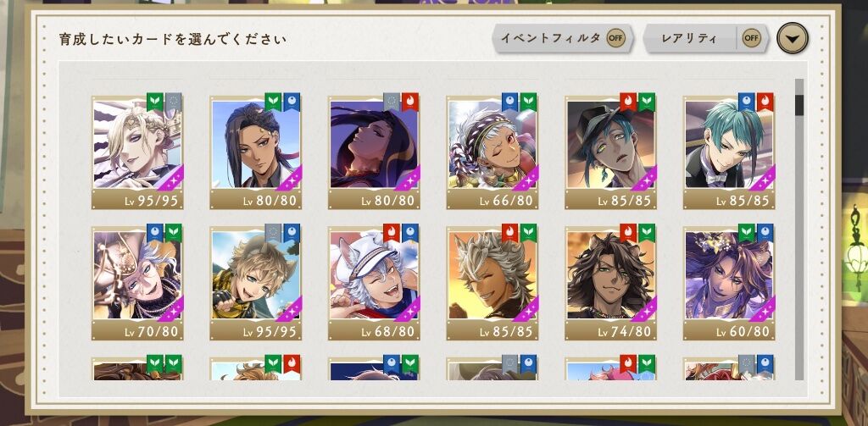The image size is (868, 426).
Task: Click the red flame icon on Lv 80/80 upward-gazing card
Action: click(x=410, y=102)
